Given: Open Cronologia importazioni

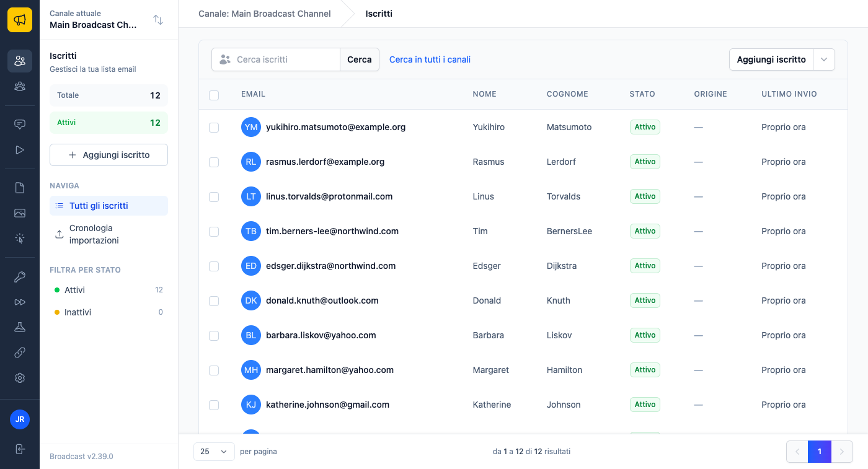Looking at the screenshot, I should coord(108,234).
